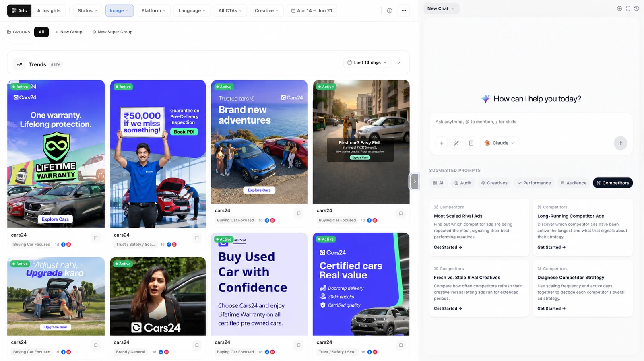Open the info circle icon in toolbar
This screenshot has height=361, width=644.
tap(389, 11)
